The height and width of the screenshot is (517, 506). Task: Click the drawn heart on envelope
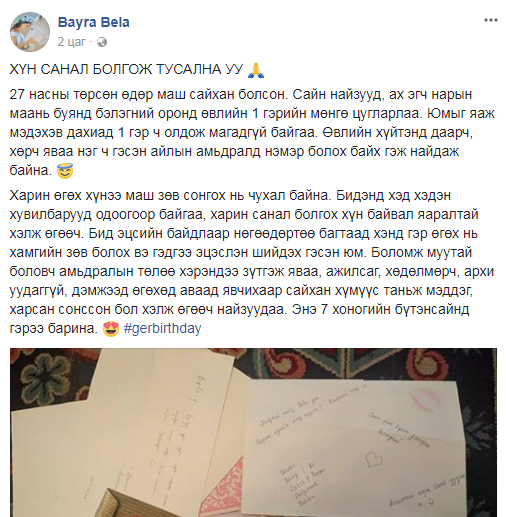coord(374,459)
